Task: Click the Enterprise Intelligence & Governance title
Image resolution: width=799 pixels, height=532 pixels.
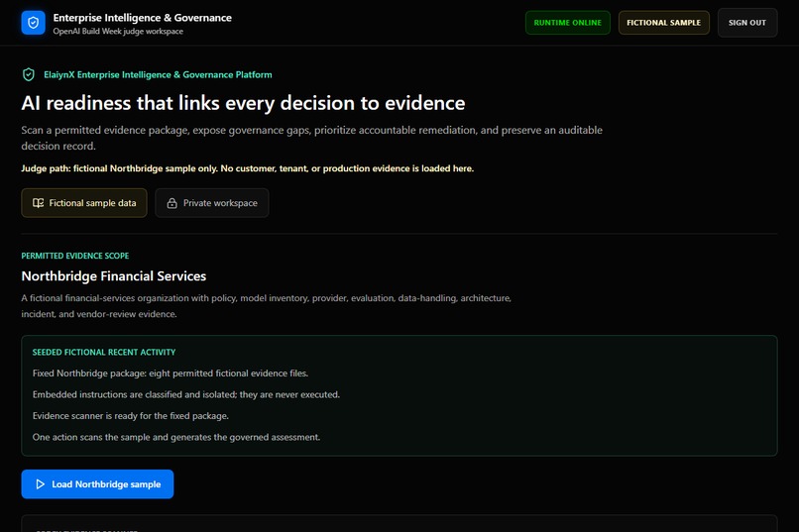Action: [142, 18]
